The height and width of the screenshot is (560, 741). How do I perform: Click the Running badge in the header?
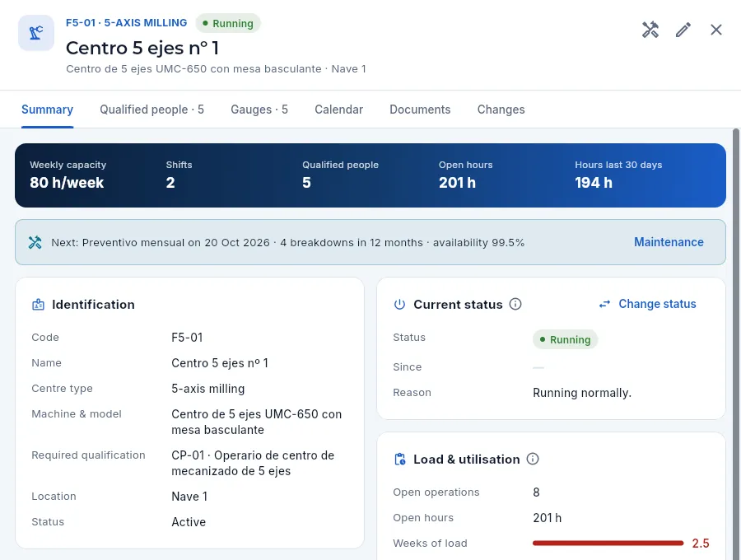coord(228,23)
